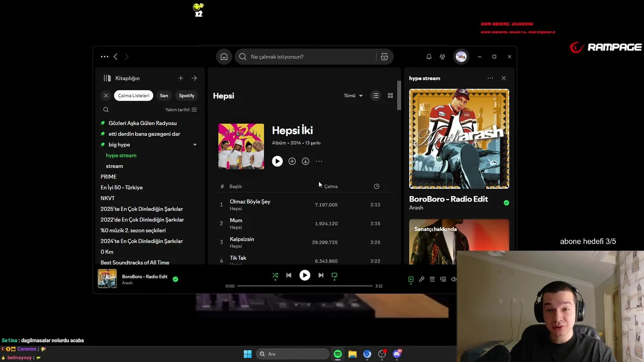644x362 pixels.
Task: Select the stream playlist
Action: [114, 166]
